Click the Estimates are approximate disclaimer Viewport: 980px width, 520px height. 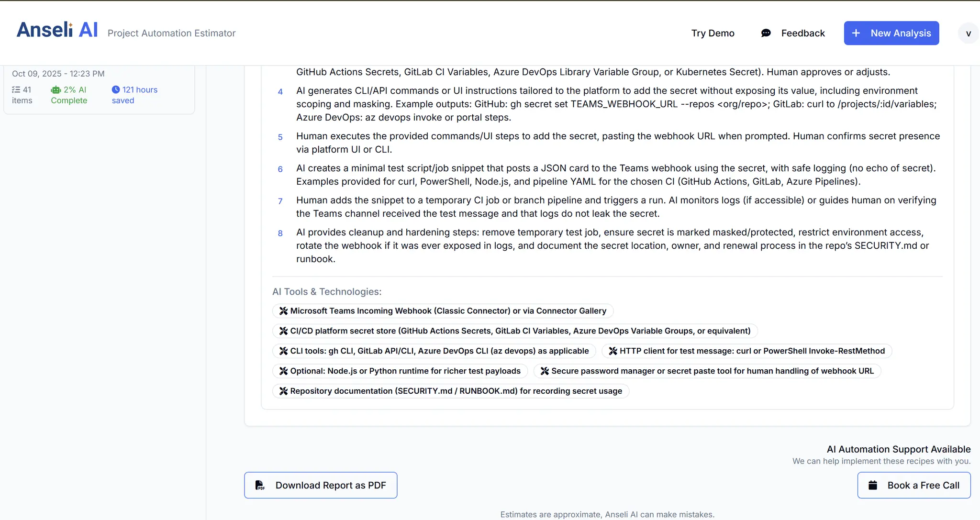pos(607,514)
